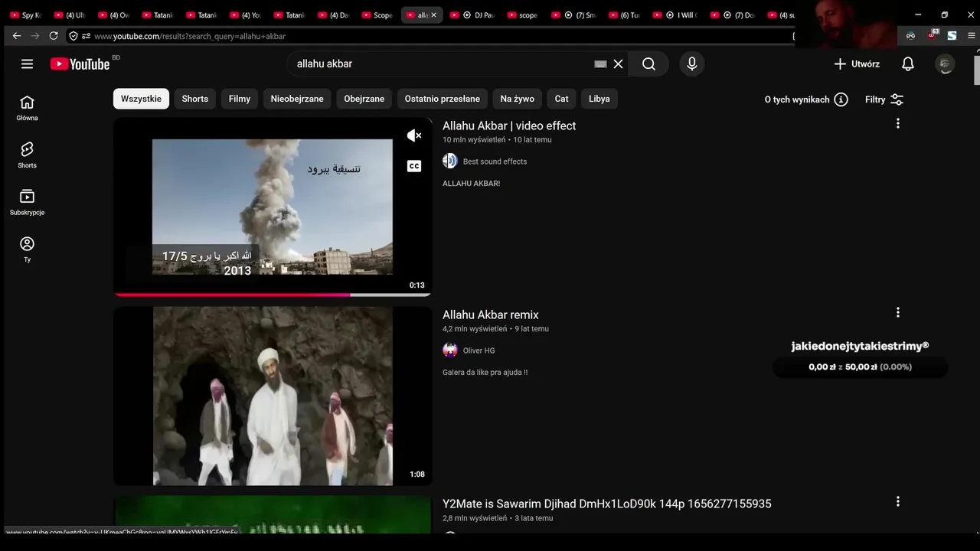Viewport: 980px width, 551px height.
Task: Go to the YouTube logo home link
Action: coord(80,64)
